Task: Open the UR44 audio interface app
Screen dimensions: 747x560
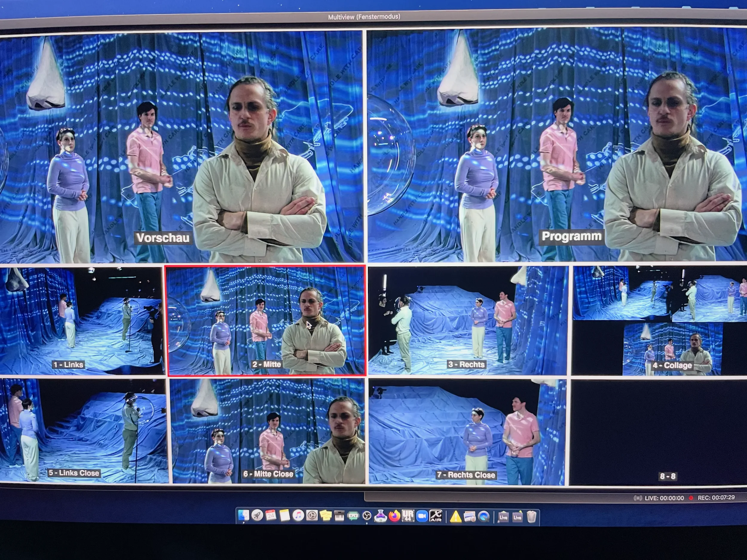Action: (x=408, y=516)
